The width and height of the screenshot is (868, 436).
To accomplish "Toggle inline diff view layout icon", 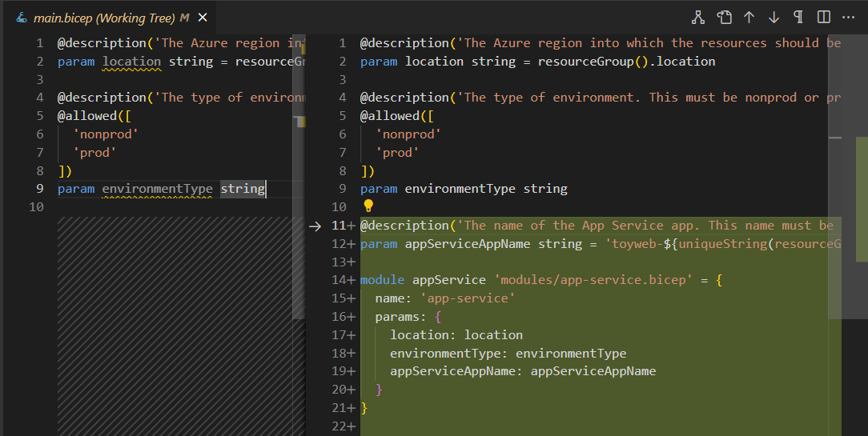I will coord(824,17).
